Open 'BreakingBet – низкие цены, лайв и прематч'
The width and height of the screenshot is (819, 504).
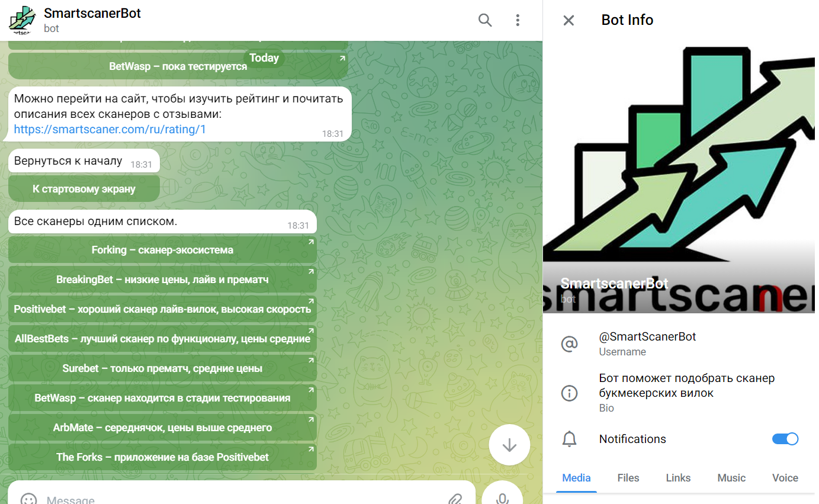(162, 280)
